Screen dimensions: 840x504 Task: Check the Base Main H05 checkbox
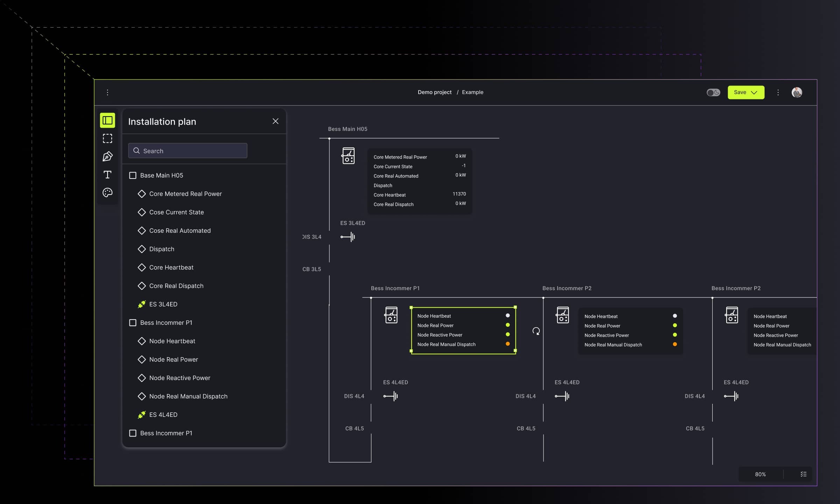(133, 175)
